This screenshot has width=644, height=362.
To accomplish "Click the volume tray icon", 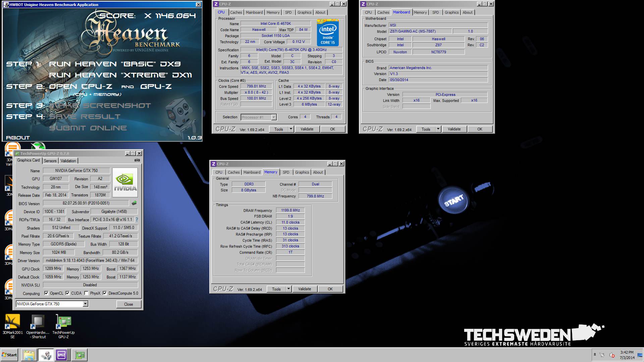I will (612, 355).
